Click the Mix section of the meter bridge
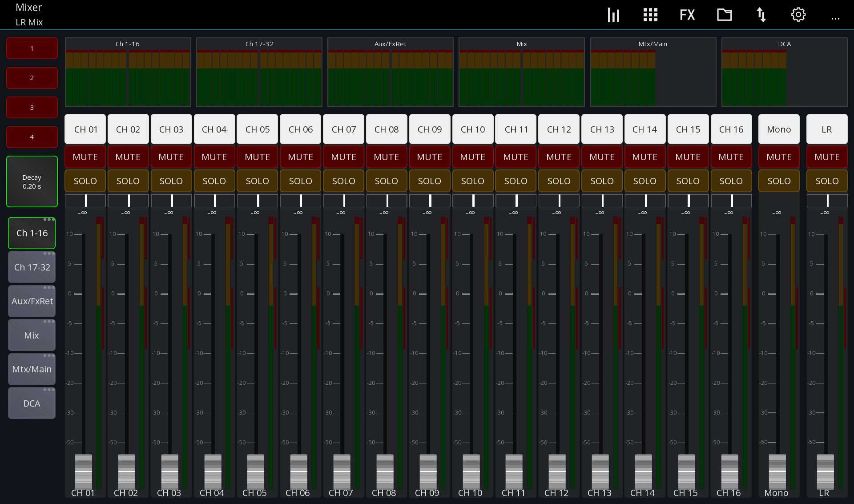The image size is (854, 504). click(521, 72)
